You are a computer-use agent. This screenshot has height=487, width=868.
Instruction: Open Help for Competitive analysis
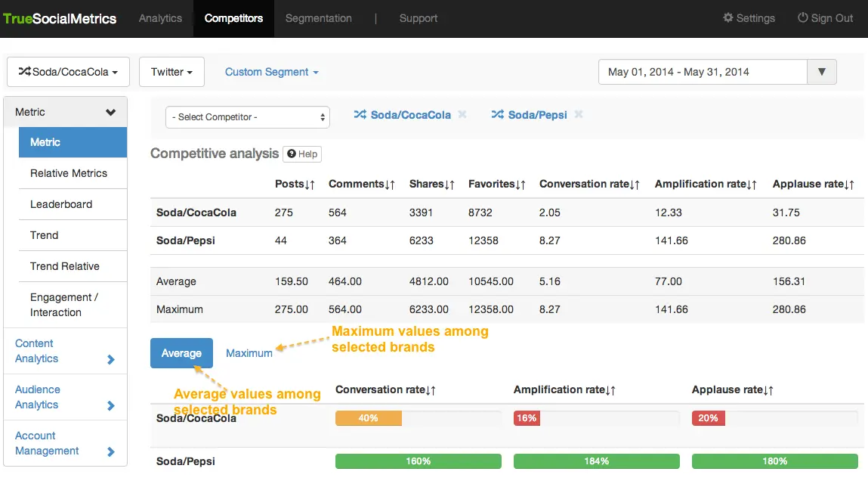pos(302,154)
